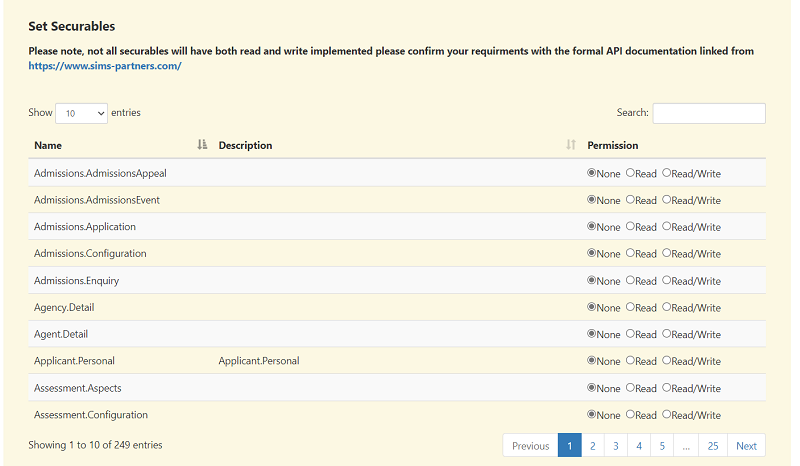Click the Description column sort arrows
Viewport: 800px width, 466px height.
coord(571,145)
